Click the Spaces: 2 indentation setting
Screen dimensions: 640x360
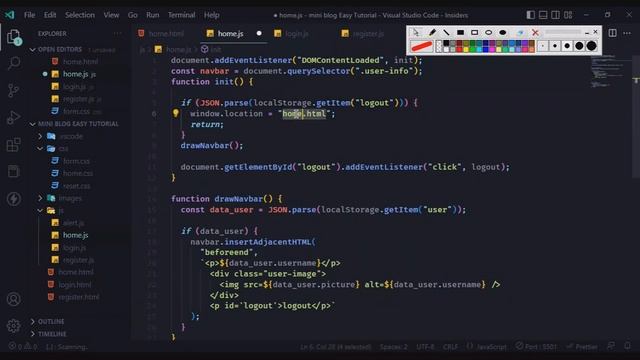click(393, 347)
